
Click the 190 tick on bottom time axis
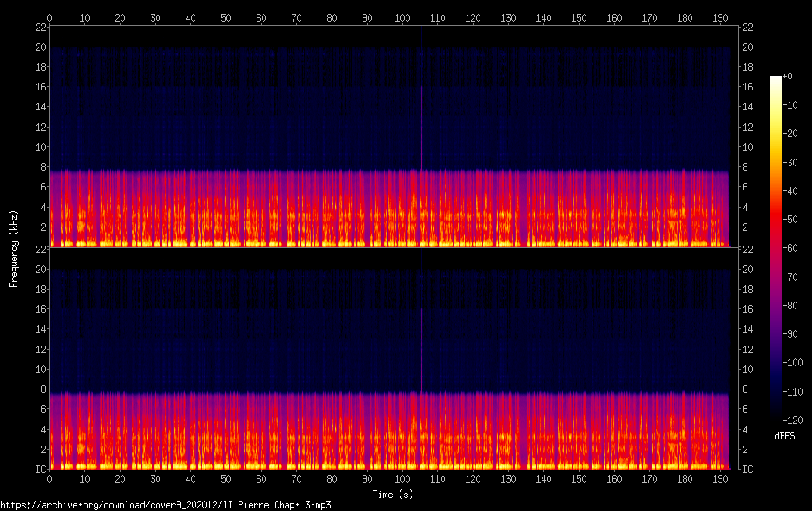pos(720,479)
